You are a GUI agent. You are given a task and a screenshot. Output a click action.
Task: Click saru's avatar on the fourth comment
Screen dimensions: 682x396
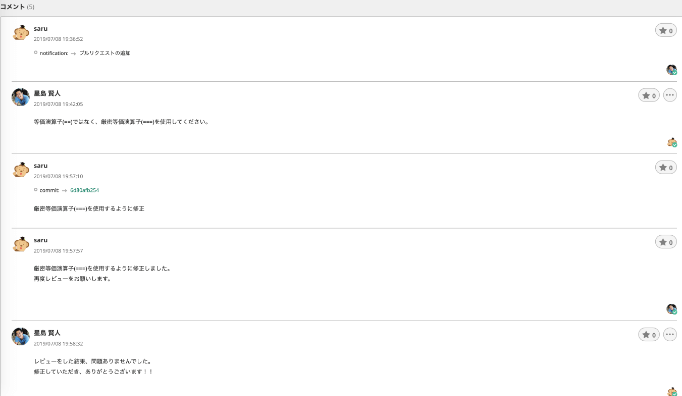tap(20, 245)
